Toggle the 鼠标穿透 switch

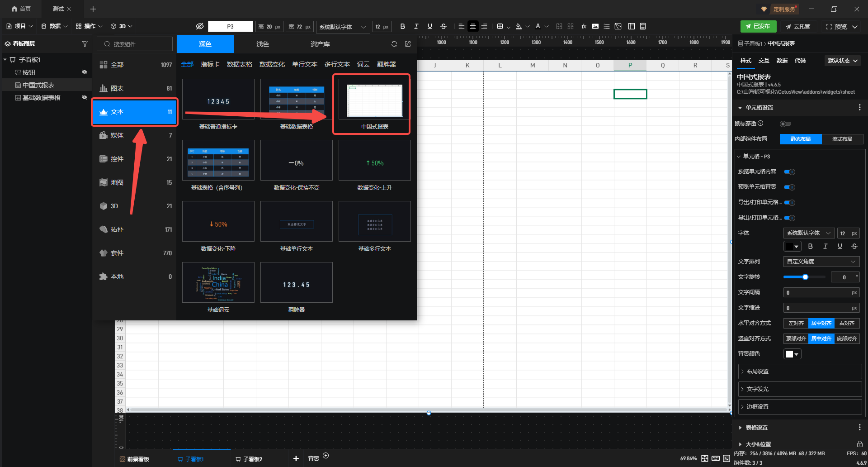tap(786, 124)
